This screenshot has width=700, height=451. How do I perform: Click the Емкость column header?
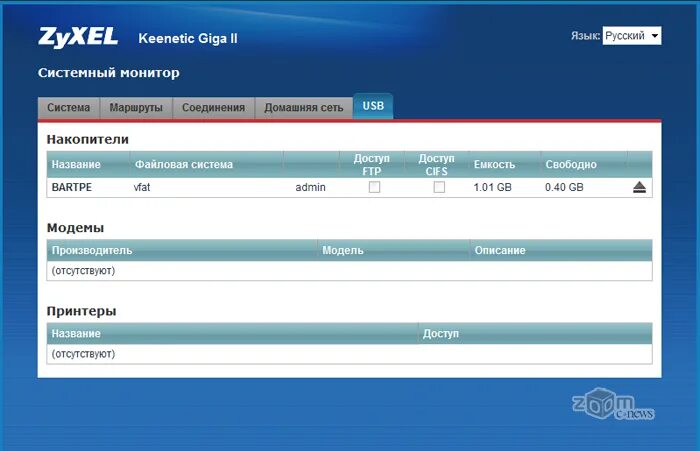[493, 164]
